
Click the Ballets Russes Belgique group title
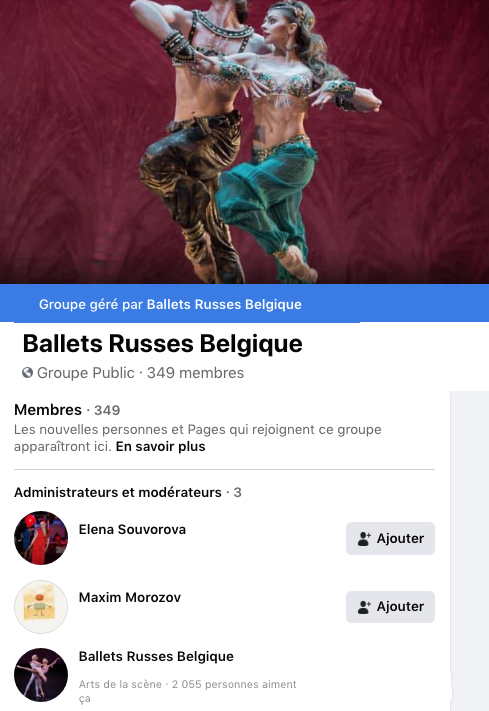(162, 344)
